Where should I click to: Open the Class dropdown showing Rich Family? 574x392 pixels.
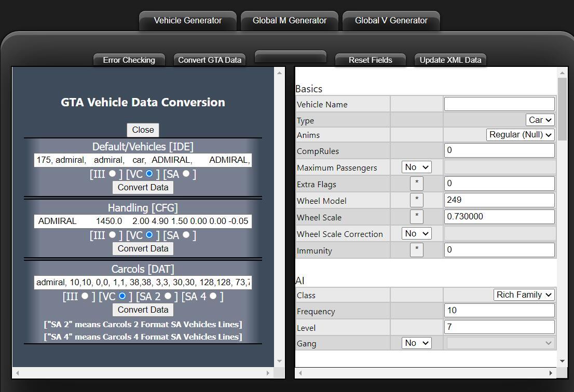click(524, 295)
